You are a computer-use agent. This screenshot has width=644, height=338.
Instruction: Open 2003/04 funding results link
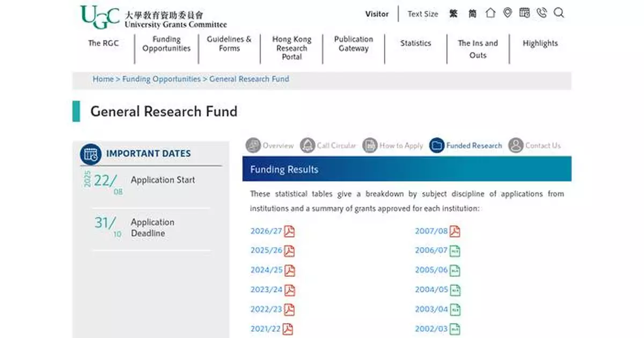tap(431, 310)
